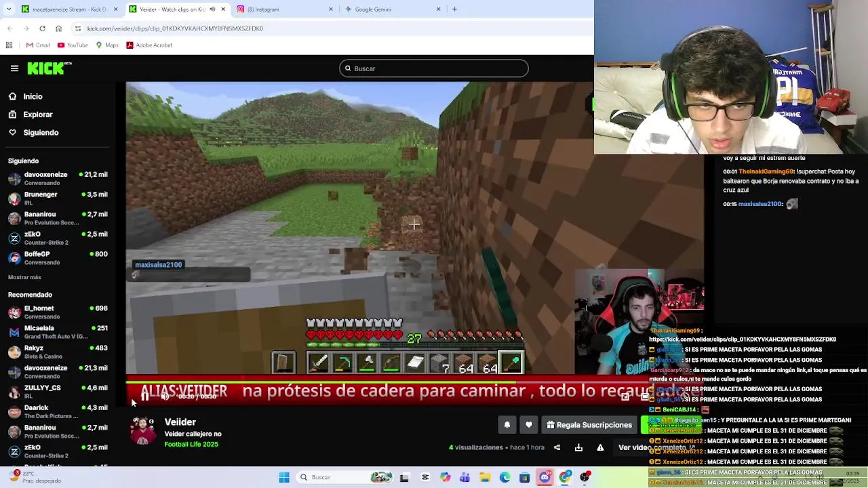The height and width of the screenshot is (488, 868).
Task: Mute the clip volume
Action: click(x=165, y=396)
